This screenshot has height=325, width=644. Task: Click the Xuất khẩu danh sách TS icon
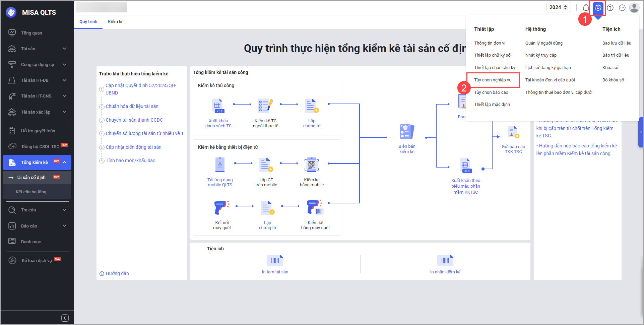tap(218, 106)
